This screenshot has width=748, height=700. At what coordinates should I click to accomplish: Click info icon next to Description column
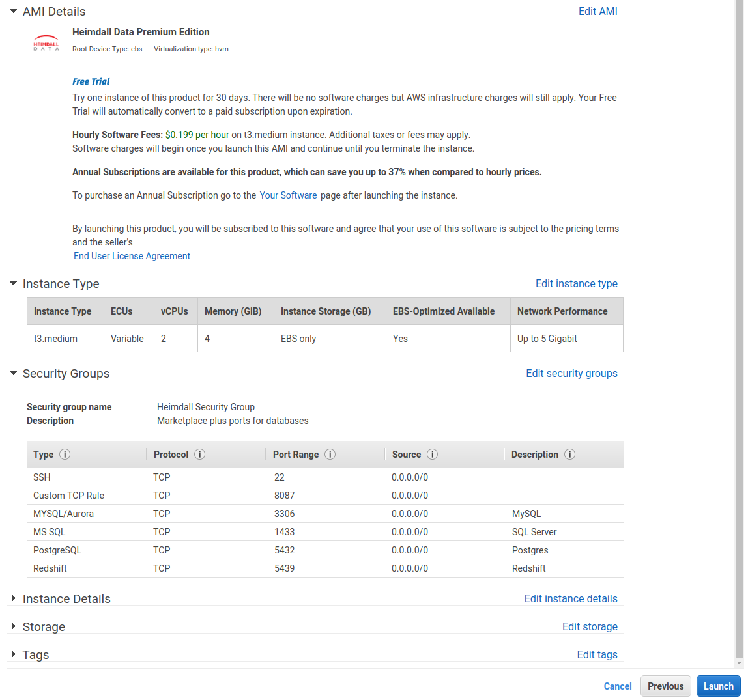(x=569, y=455)
